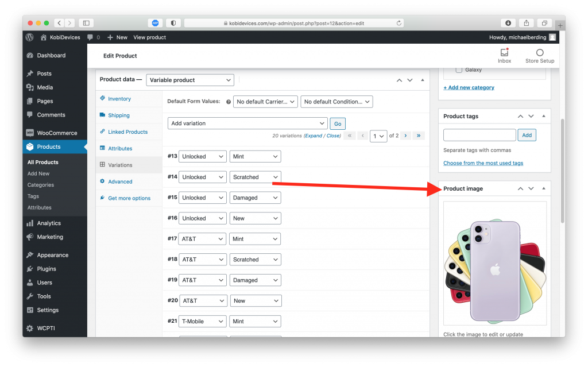Switch to Linked Products tab
Screen dimensions: 588x367
[x=129, y=132]
